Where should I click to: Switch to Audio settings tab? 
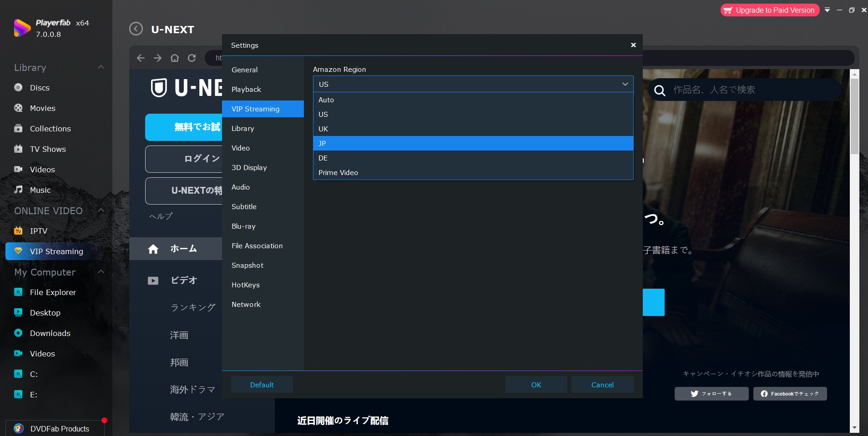pos(263,187)
